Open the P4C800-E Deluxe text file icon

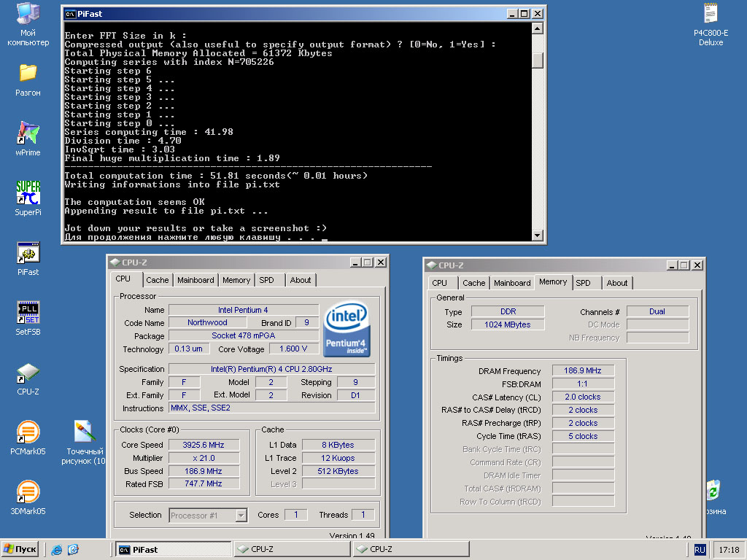point(711,13)
